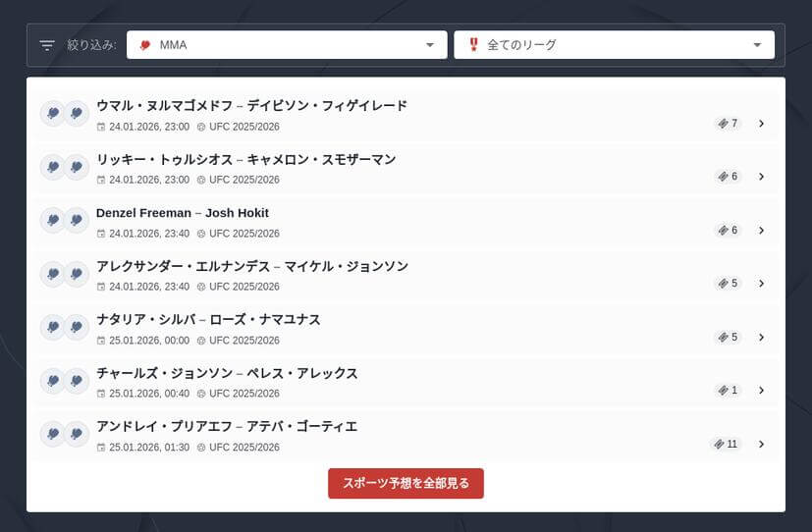
Task: Click the calendar icon in the ウマル・ヌルマゴメドフ row
Action: tap(101, 127)
